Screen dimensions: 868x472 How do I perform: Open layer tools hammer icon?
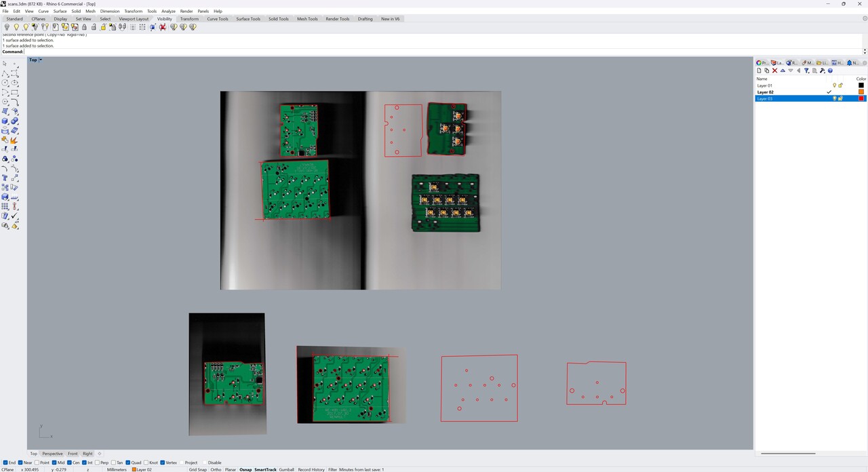pyautogui.click(x=823, y=71)
